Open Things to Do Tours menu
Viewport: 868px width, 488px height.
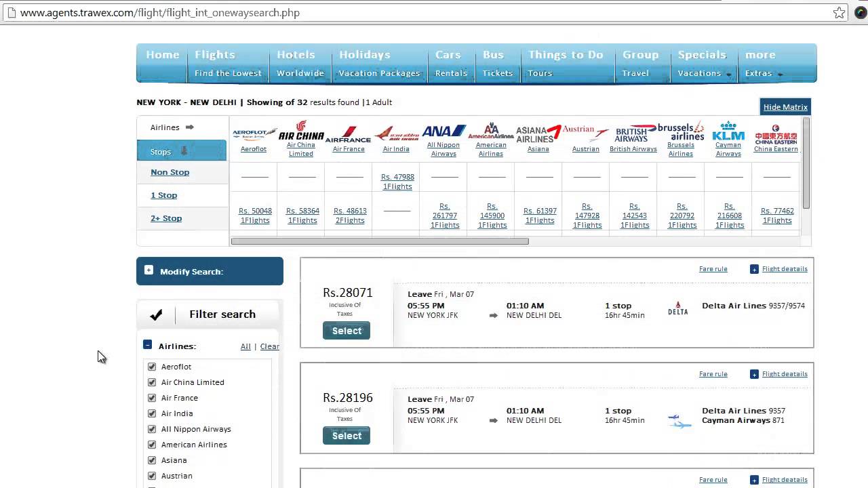pos(566,63)
